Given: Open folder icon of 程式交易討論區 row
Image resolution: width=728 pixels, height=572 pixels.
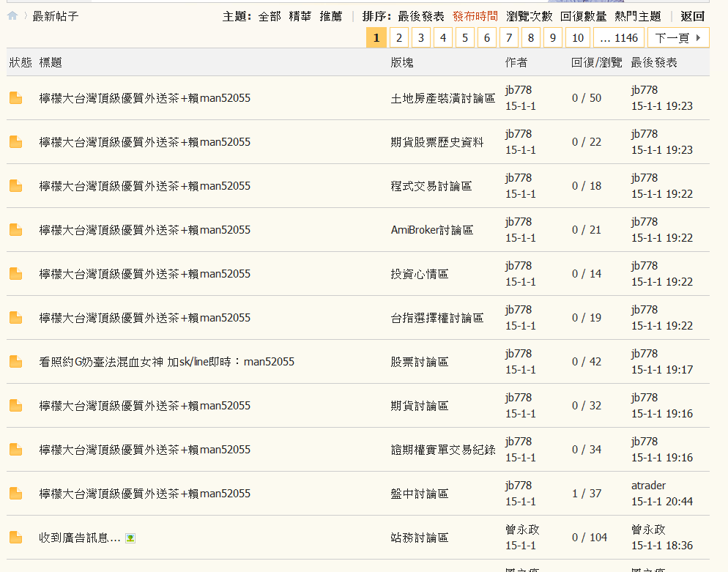Looking at the screenshot, I should tap(16, 186).
